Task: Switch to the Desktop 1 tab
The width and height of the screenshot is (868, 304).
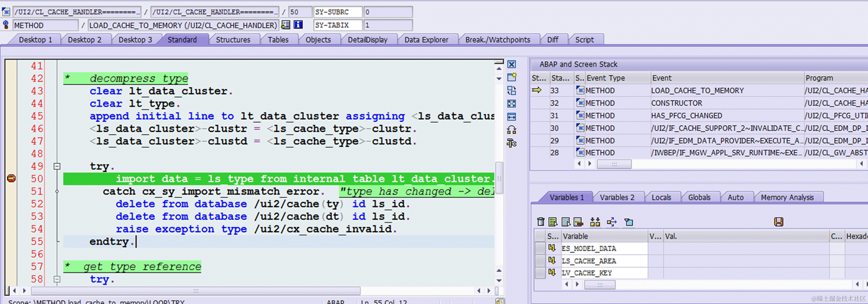Action: pyautogui.click(x=36, y=40)
